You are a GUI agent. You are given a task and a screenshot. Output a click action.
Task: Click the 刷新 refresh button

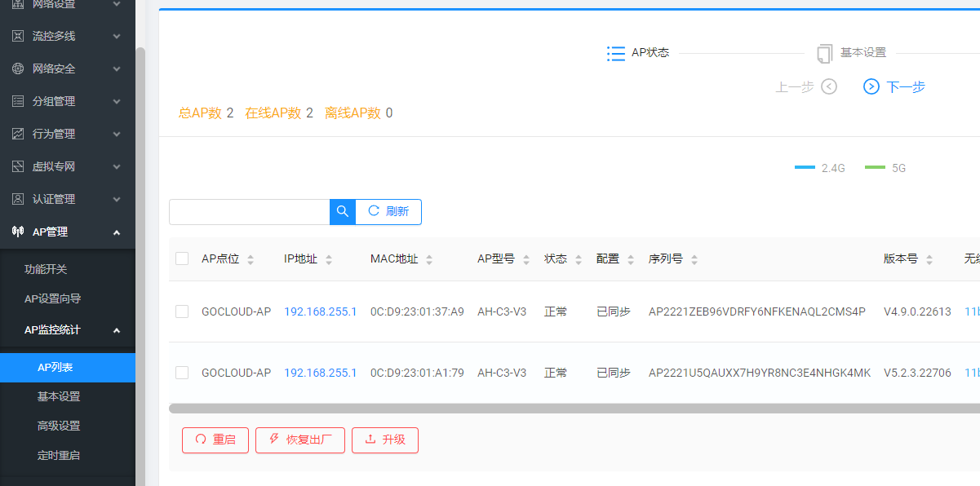click(x=388, y=212)
